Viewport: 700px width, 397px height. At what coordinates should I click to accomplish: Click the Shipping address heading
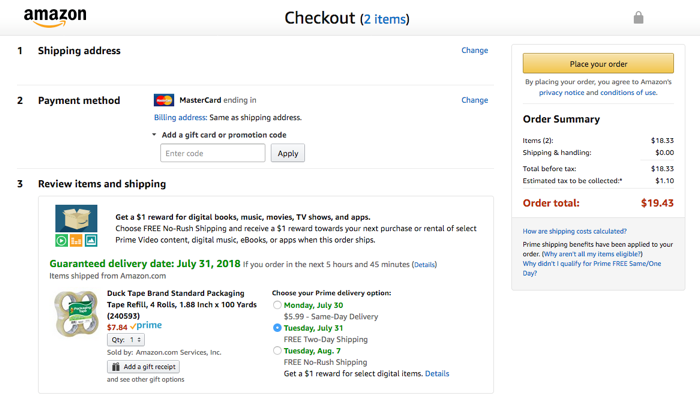click(x=79, y=51)
